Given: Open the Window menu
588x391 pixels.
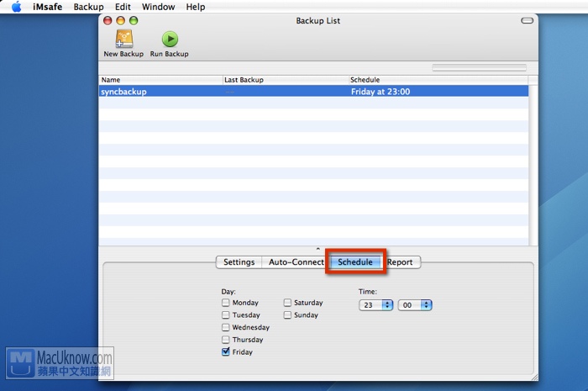Looking at the screenshot, I should click(158, 7).
